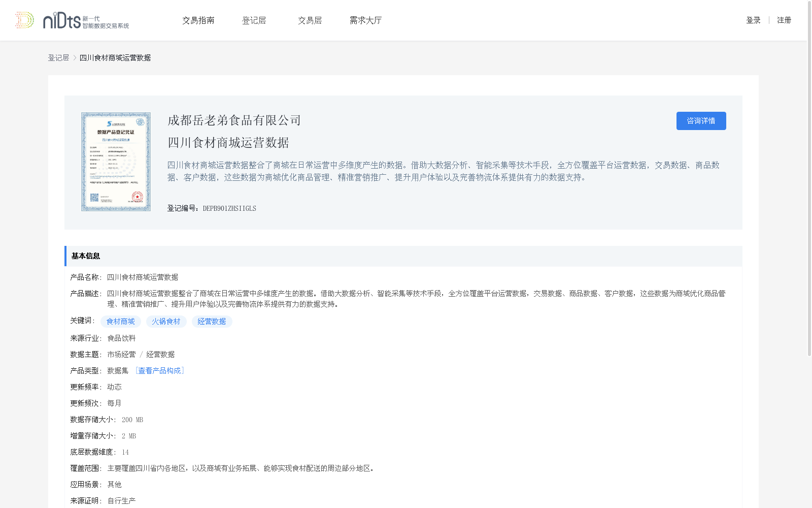Select the 每月 update frequency value

coord(114,403)
